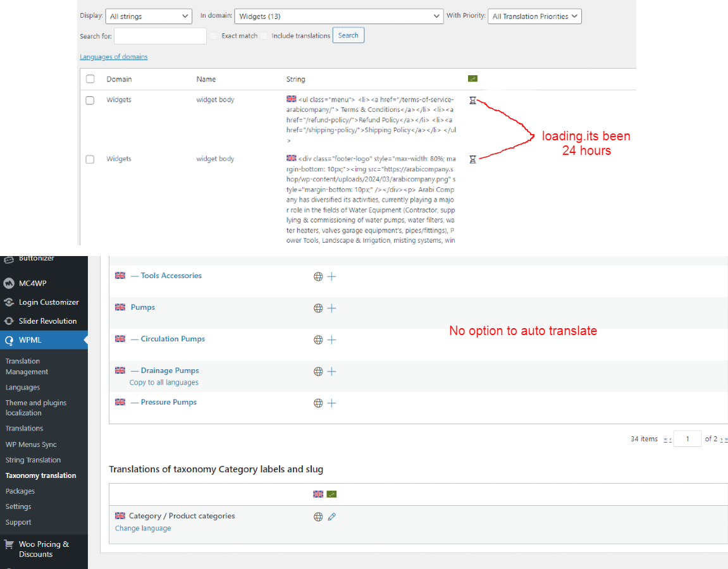Open Translations in WPML submenu

tap(24, 428)
